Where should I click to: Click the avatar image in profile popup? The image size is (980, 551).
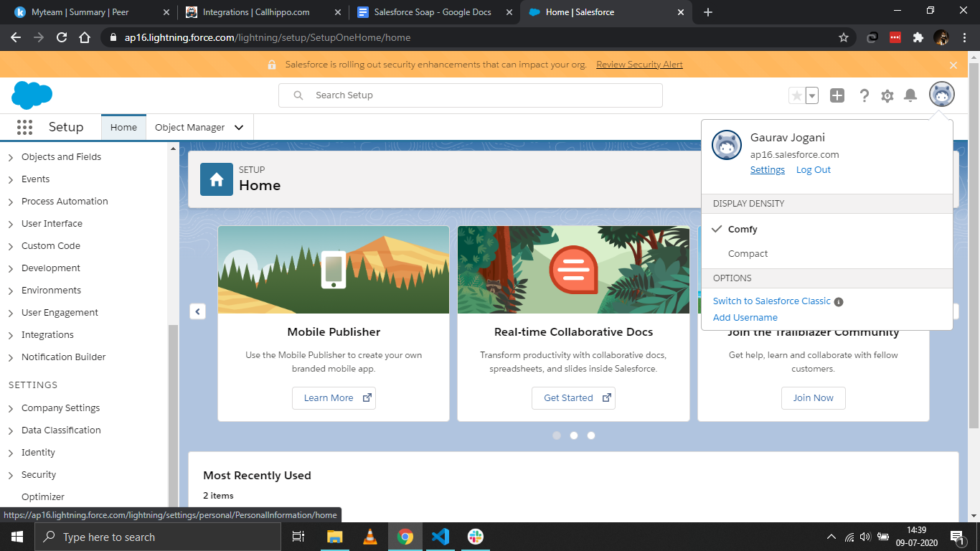[x=726, y=146]
